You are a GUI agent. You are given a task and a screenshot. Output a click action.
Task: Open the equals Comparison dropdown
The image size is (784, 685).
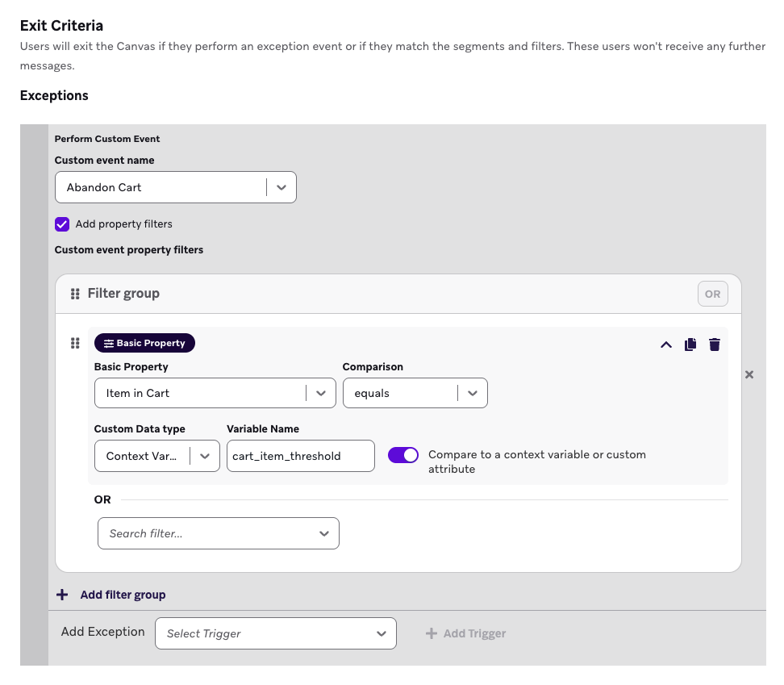pyautogui.click(x=473, y=393)
